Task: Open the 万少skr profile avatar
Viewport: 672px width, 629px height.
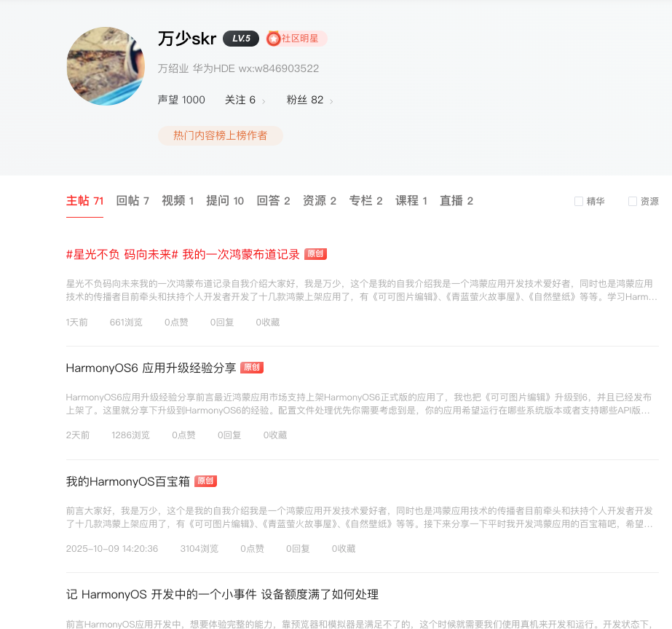Action: pos(106,66)
